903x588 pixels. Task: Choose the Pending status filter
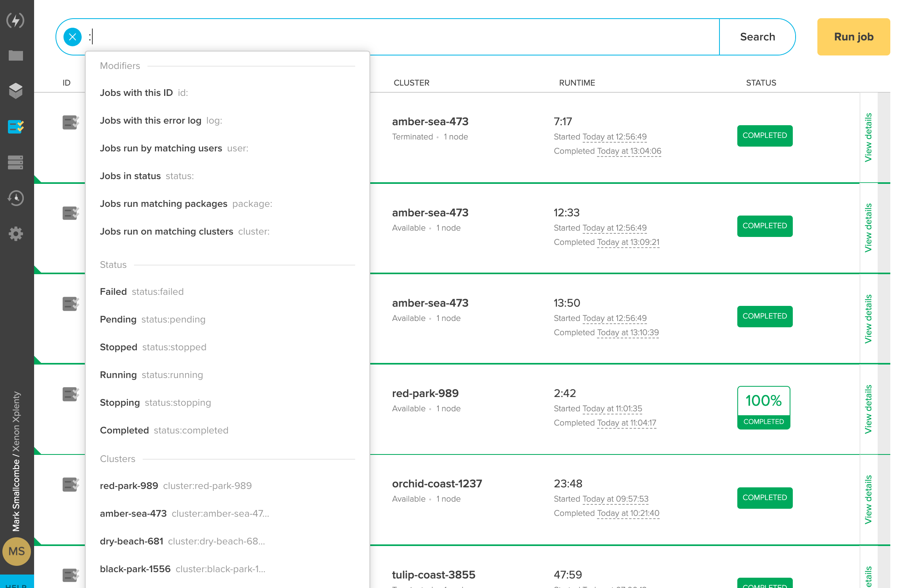(x=228, y=319)
